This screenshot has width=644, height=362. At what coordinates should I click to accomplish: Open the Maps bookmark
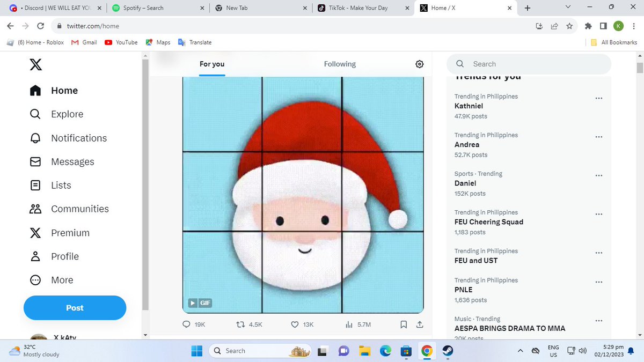[x=158, y=42]
